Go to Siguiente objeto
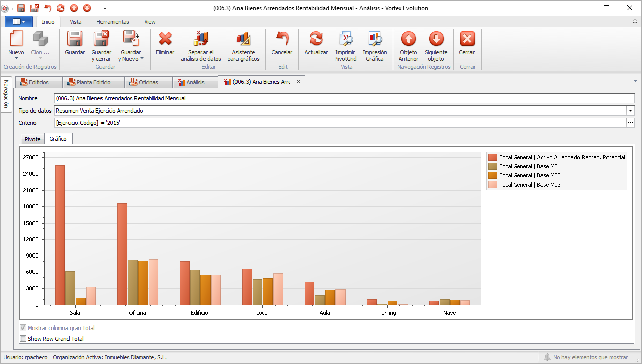The height and width of the screenshot is (364, 642). (435, 39)
